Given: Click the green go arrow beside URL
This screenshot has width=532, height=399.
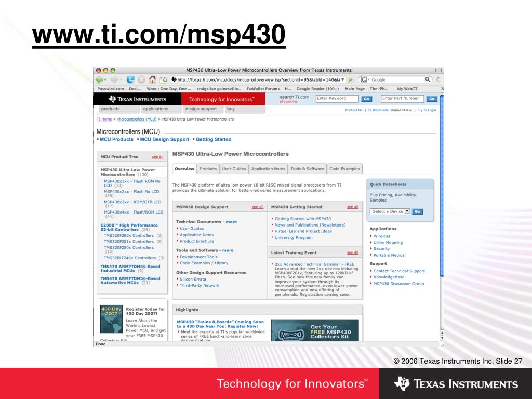Looking at the screenshot, I should (351, 79).
